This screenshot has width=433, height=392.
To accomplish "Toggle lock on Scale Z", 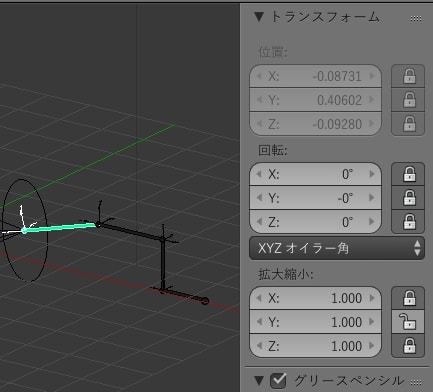I will (x=408, y=346).
